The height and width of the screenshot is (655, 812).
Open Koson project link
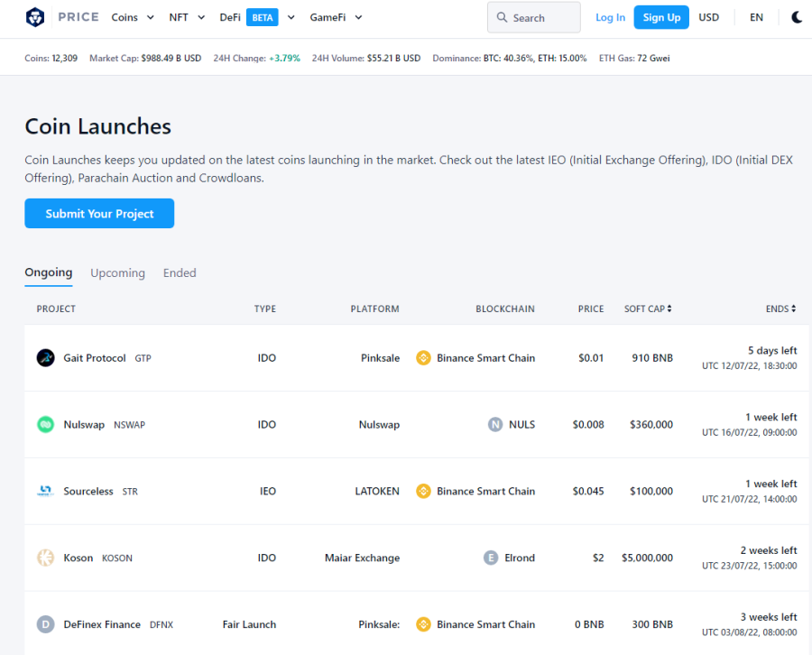(x=78, y=558)
